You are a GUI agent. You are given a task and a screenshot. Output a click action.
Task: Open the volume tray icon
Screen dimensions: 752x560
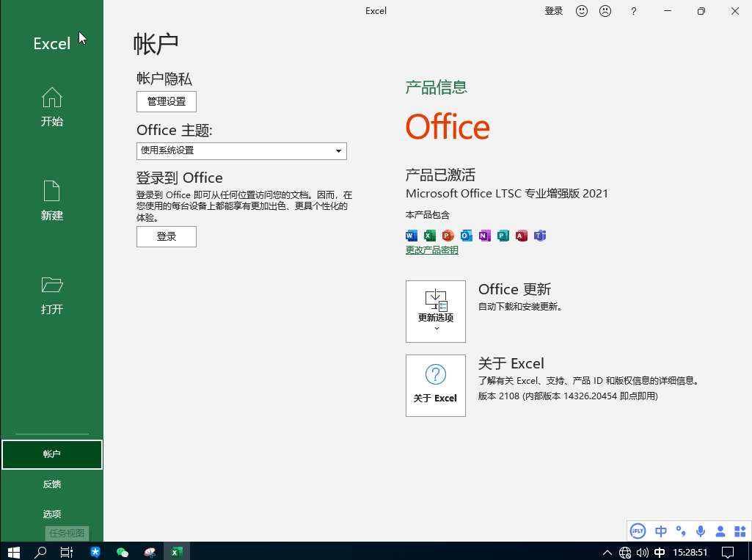click(642, 553)
